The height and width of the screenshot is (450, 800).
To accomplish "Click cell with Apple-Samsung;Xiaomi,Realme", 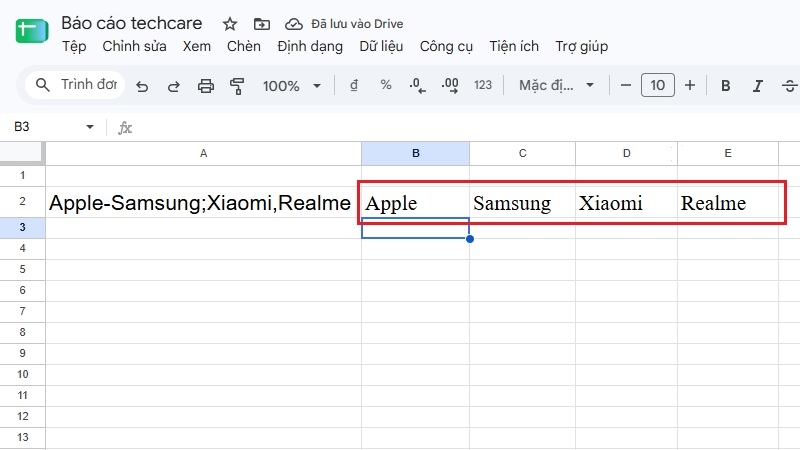I will click(204, 202).
